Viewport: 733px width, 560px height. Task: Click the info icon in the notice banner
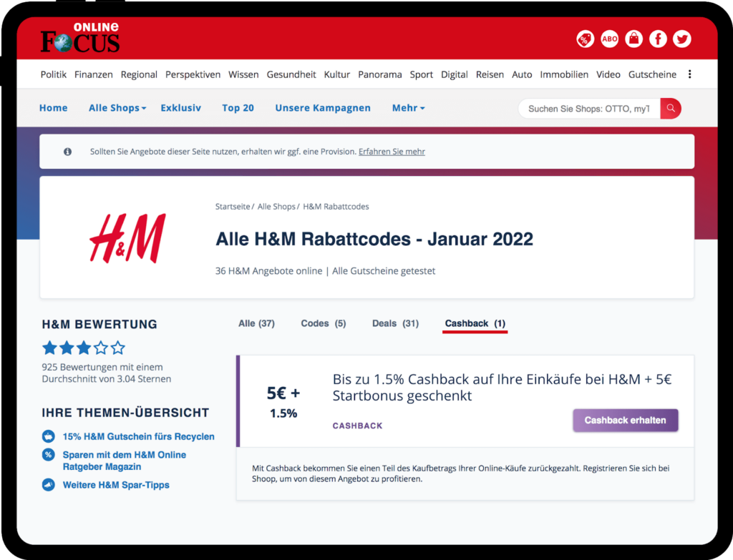pyautogui.click(x=68, y=152)
